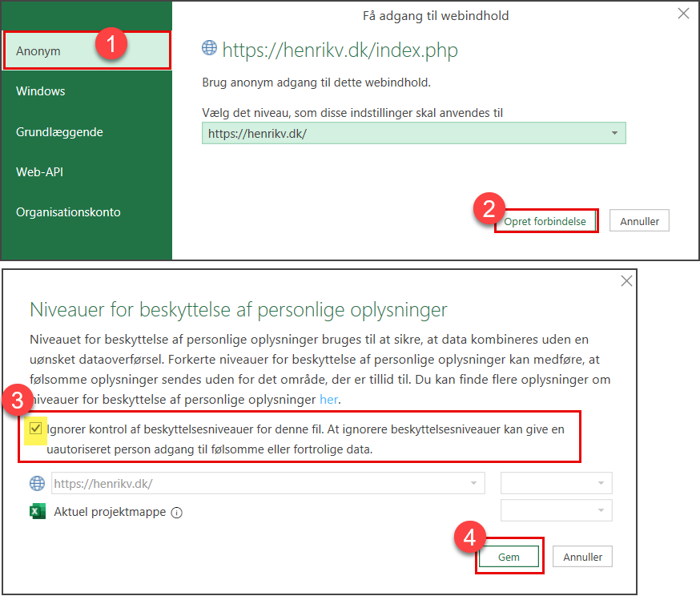
Task: Click the info icon after Aktuel projektmappe
Action: pos(177,513)
